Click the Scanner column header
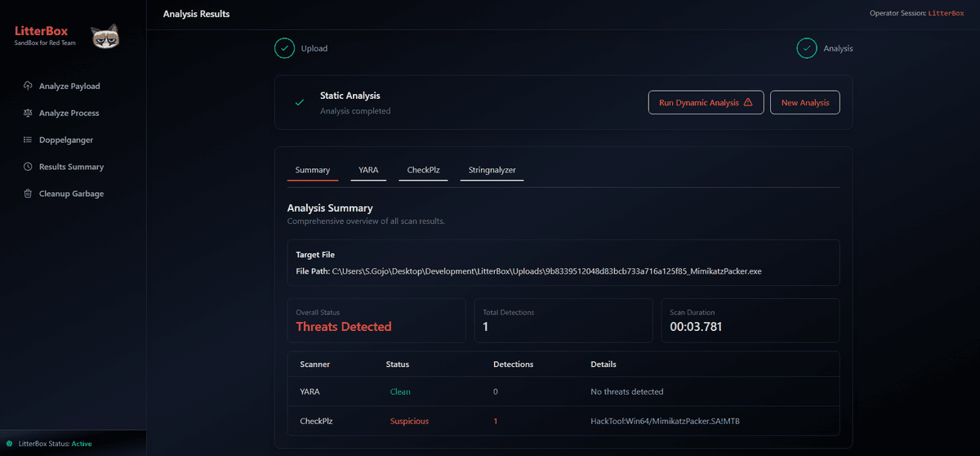 tap(314, 364)
